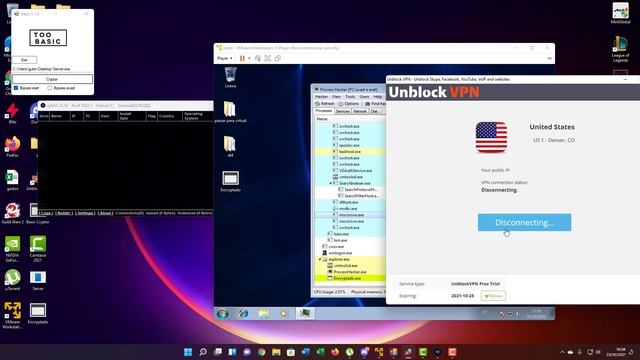Click the Country column header in njRAT
The width and height of the screenshot is (640, 360).
pos(169,116)
